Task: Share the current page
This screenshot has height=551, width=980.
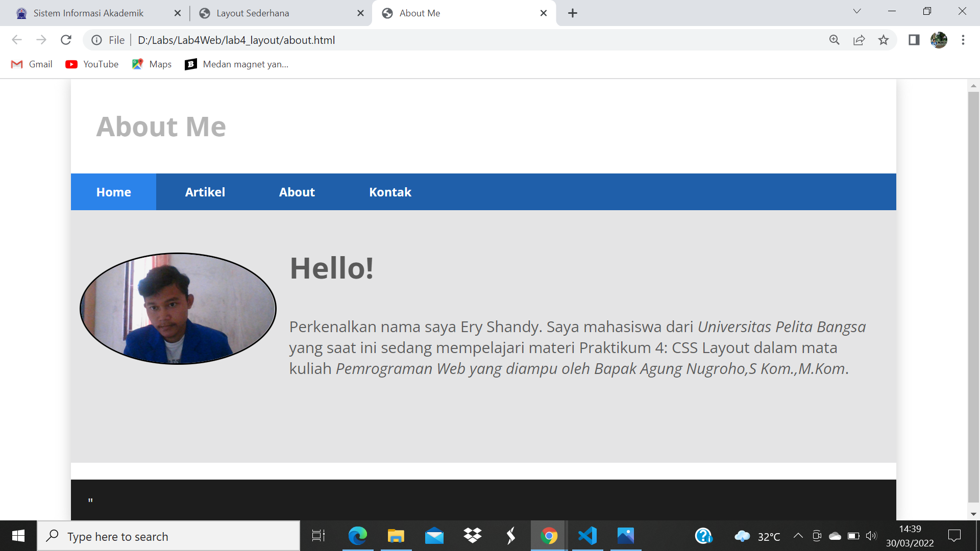Action: click(859, 40)
